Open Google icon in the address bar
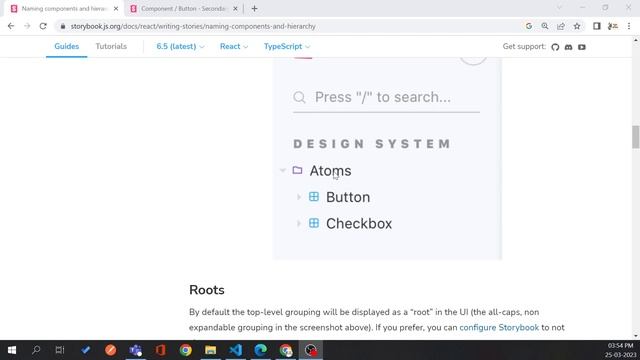The width and height of the screenshot is (640, 360). [529, 26]
